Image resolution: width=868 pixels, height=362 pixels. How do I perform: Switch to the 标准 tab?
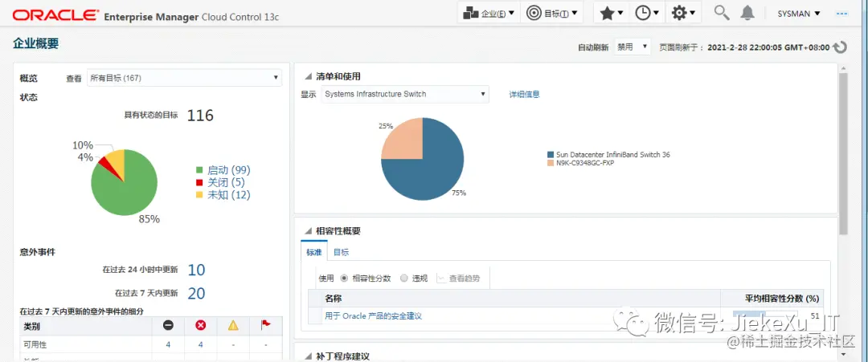coord(314,252)
